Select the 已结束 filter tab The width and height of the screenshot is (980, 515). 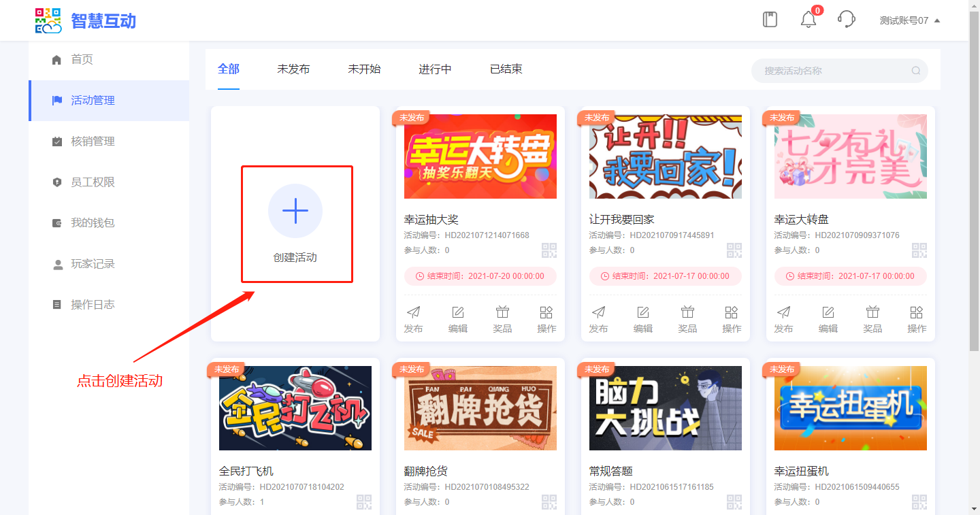coord(506,69)
